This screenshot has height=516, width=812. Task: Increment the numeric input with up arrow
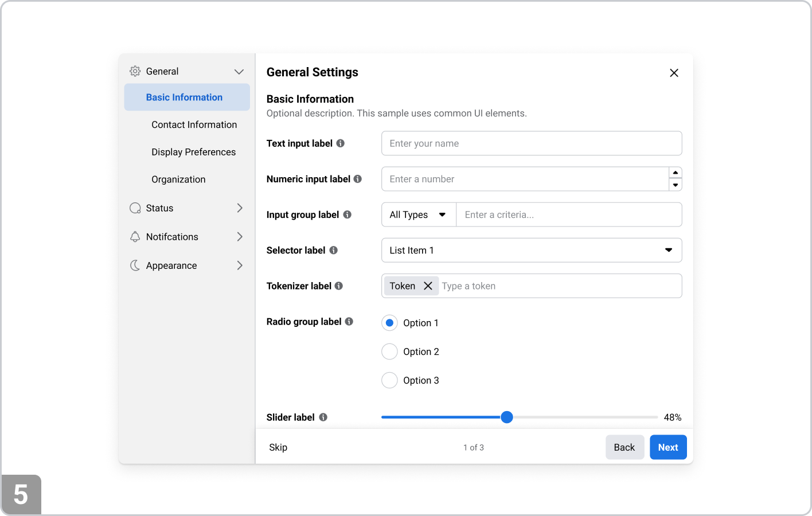[x=676, y=173]
